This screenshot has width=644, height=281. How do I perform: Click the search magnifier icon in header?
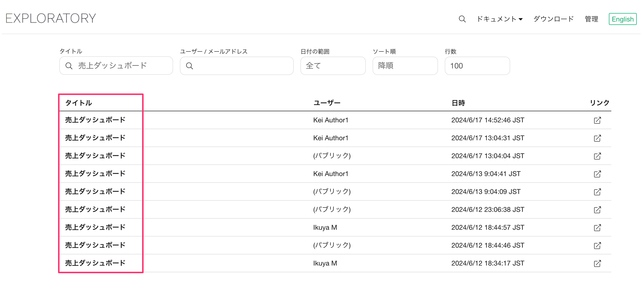[x=462, y=19]
